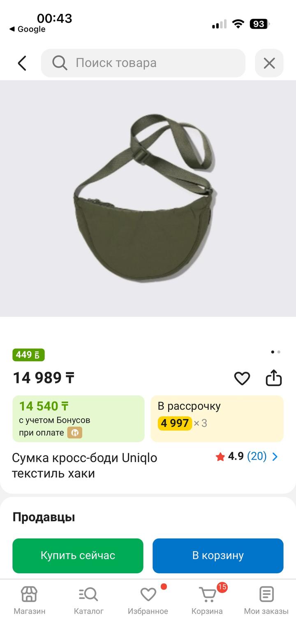Focus the Поиск товара search field
This screenshot has height=644, width=296.
[143, 63]
